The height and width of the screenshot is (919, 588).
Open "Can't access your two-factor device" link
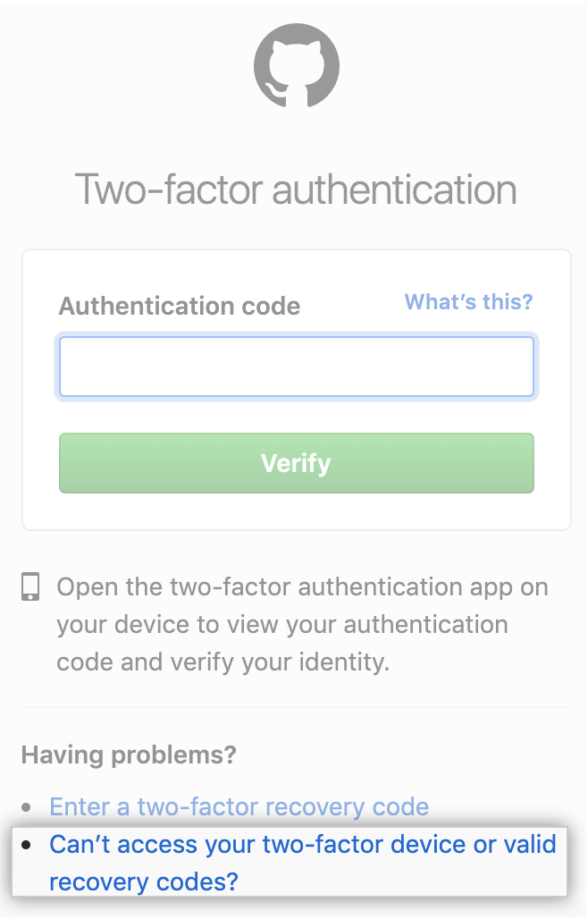click(x=302, y=863)
